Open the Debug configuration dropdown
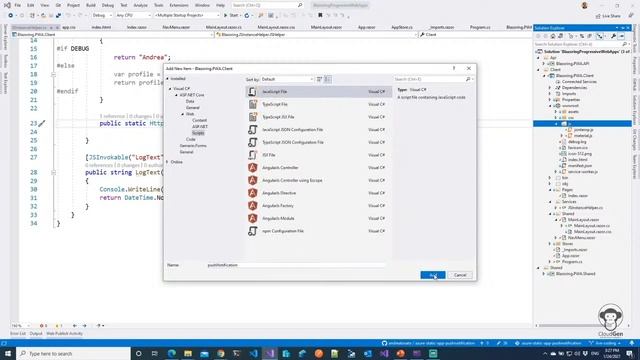 102,16
